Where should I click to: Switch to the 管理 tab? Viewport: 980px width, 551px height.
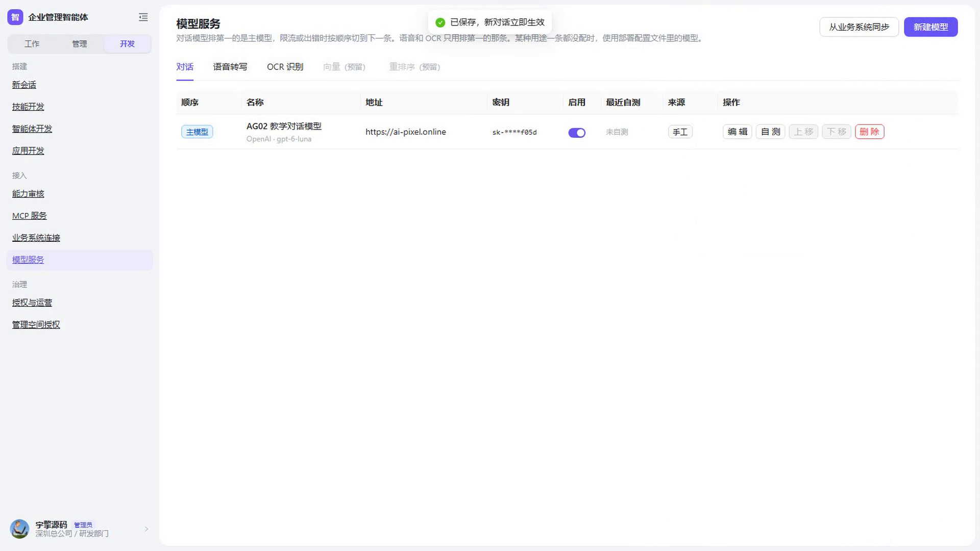(80, 44)
